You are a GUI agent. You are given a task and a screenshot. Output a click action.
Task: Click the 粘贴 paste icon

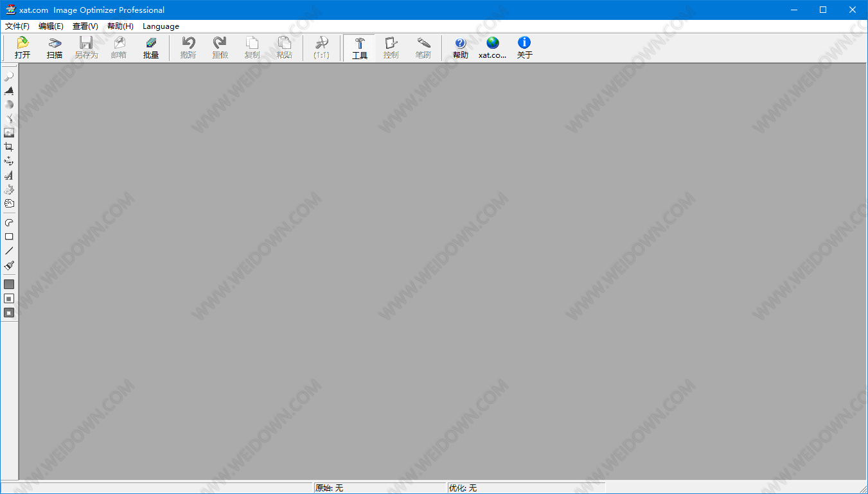[285, 48]
